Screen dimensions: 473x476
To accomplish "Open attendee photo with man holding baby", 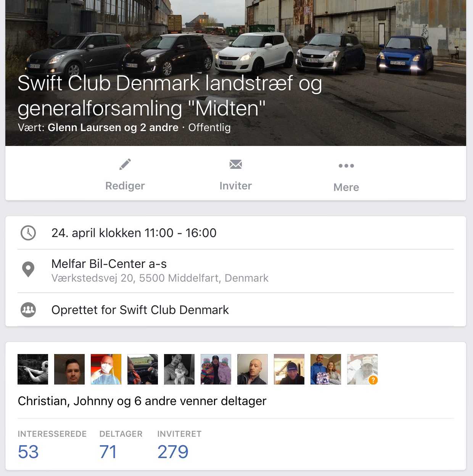I will pyautogui.click(x=179, y=369).
